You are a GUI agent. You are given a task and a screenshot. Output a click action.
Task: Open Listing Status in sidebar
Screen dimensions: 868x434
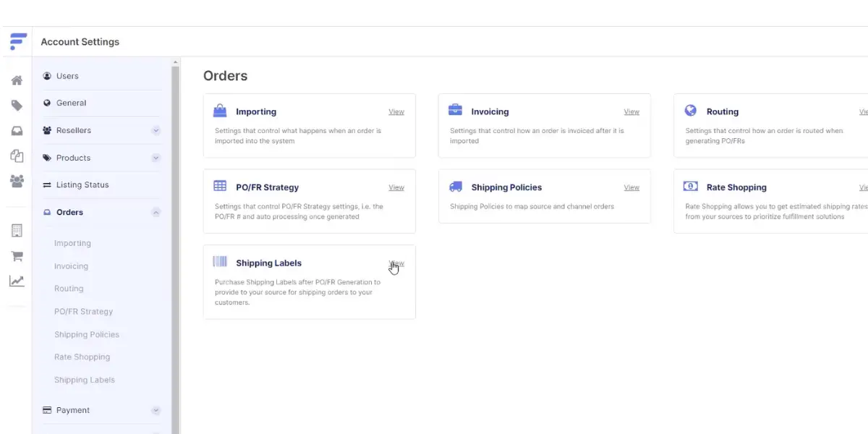[x=82, y=185]
